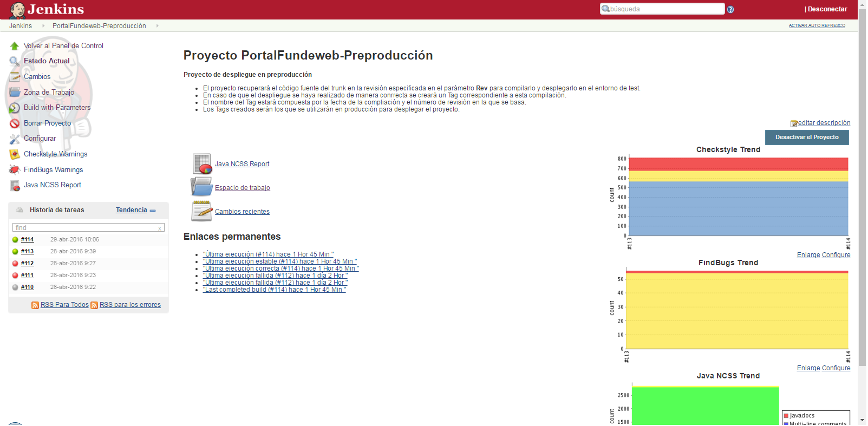This screenshot has height=426, width=868.
Task: Click the search help question mark icon
Action: click(730, 9)
